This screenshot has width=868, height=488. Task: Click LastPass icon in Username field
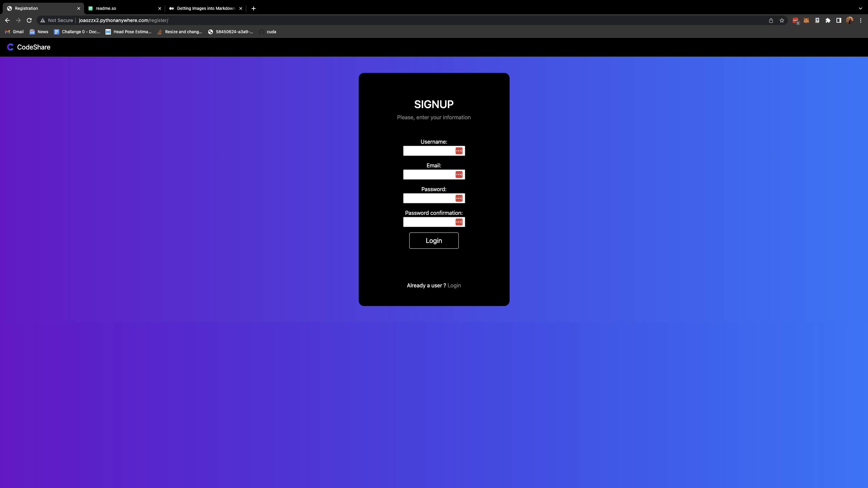click(x=459, y=151)
